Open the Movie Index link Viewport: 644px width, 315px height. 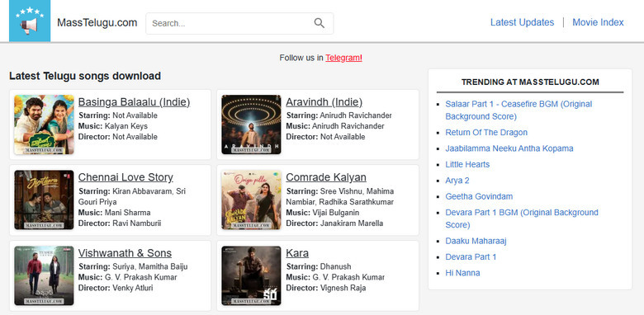(598, 22)
